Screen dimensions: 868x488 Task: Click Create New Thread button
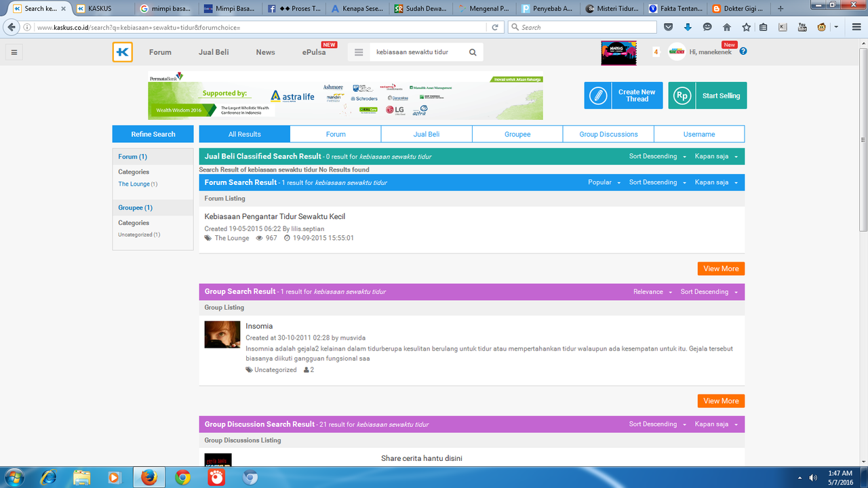pyautogui.click(x=624, y=96)
